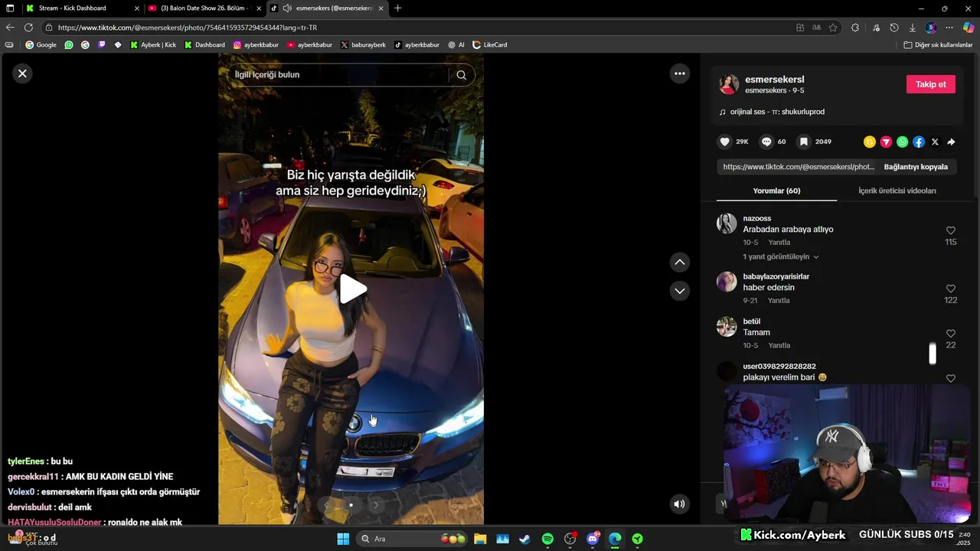Click the yellow embed share icon

870,142
